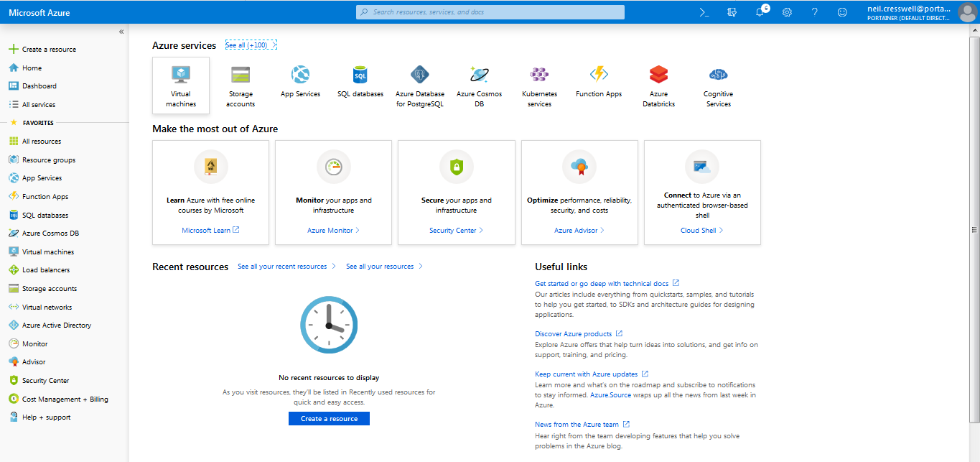Open Function Apps lightning icon tile
The image size is (980, 462).
click(x=599, y=75)
